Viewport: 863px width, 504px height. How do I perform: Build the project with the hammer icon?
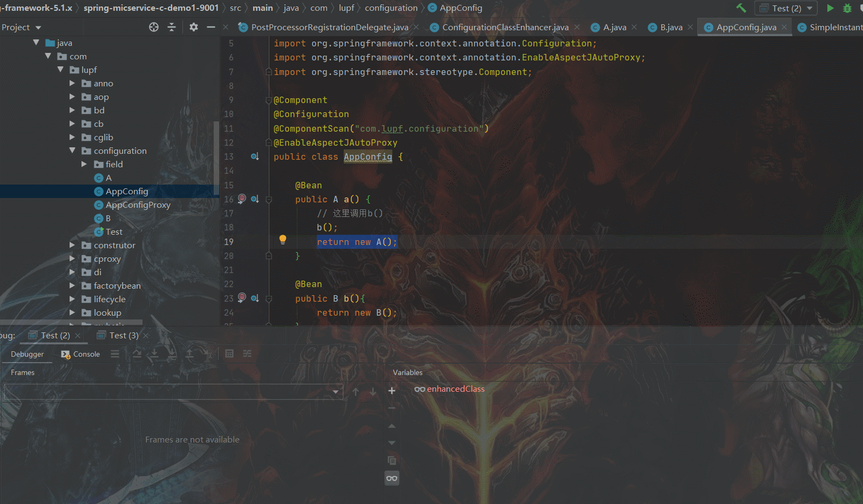coord(741,8)
